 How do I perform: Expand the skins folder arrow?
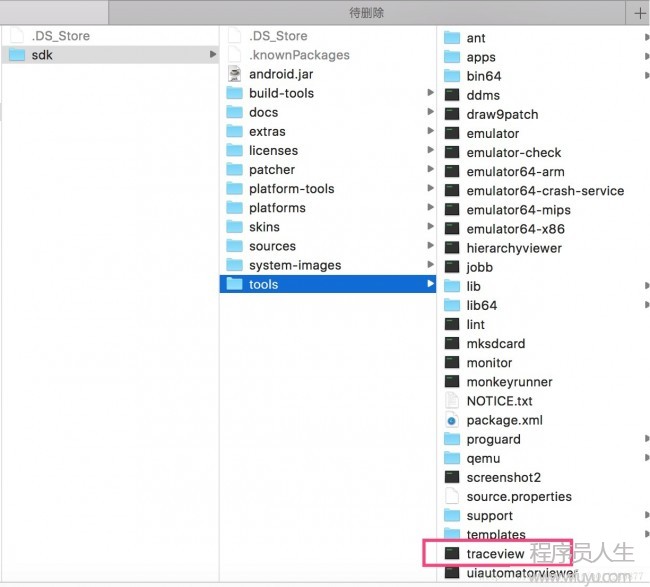click(430, 226)
